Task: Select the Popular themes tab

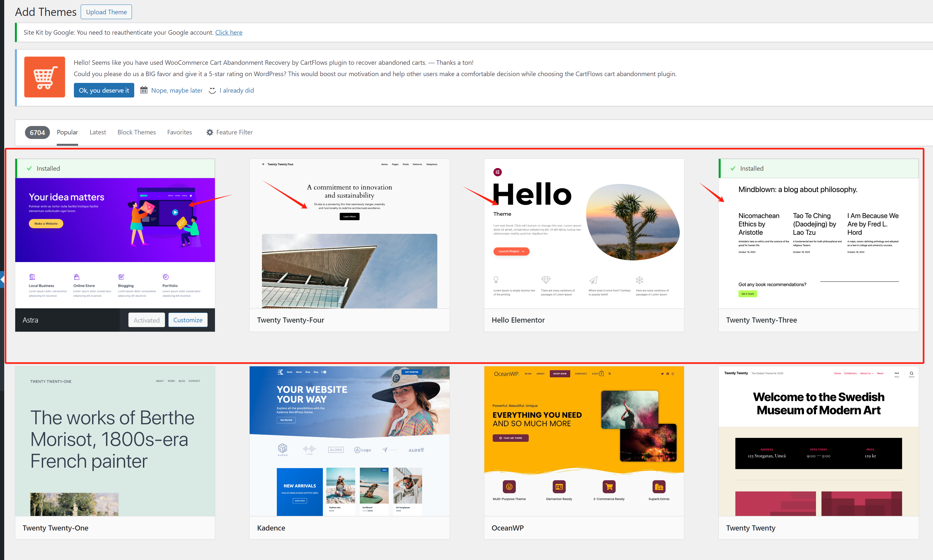Action: pos(67,132)
